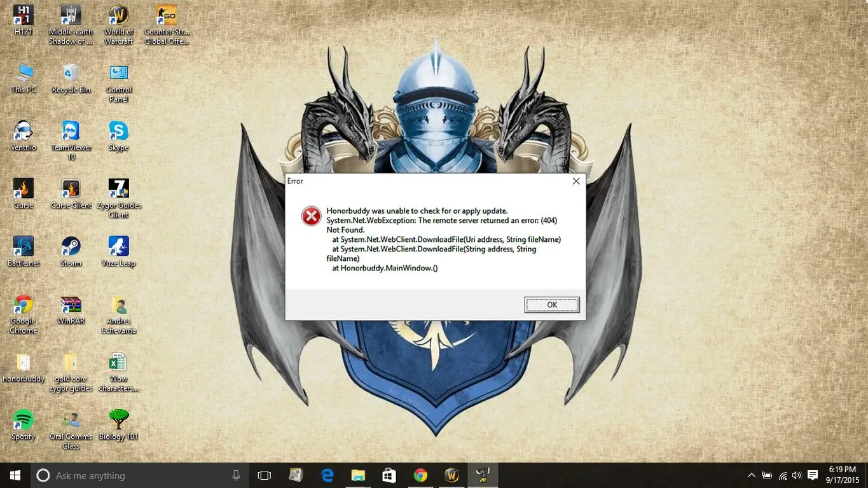This screenshot has width=868, height=488.
Task: Select the WinRAR desktop icon
Action: (x=71, y=310)
